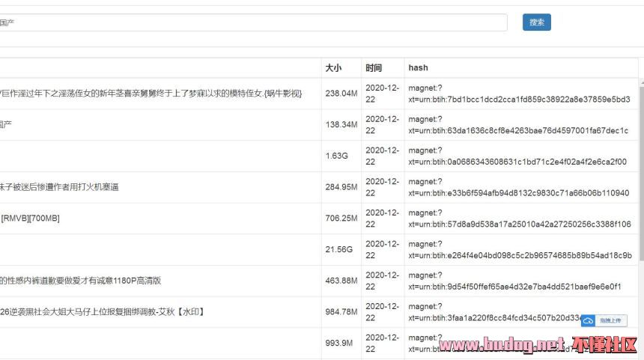Select the 238.04M size cell
This screenshot has width=644, height=360.
coord(341,94)
